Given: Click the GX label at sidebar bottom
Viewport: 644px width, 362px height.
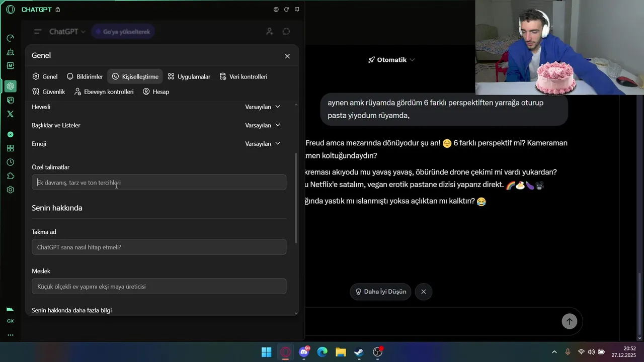Looking at the screenshot, I should point(10,321).
